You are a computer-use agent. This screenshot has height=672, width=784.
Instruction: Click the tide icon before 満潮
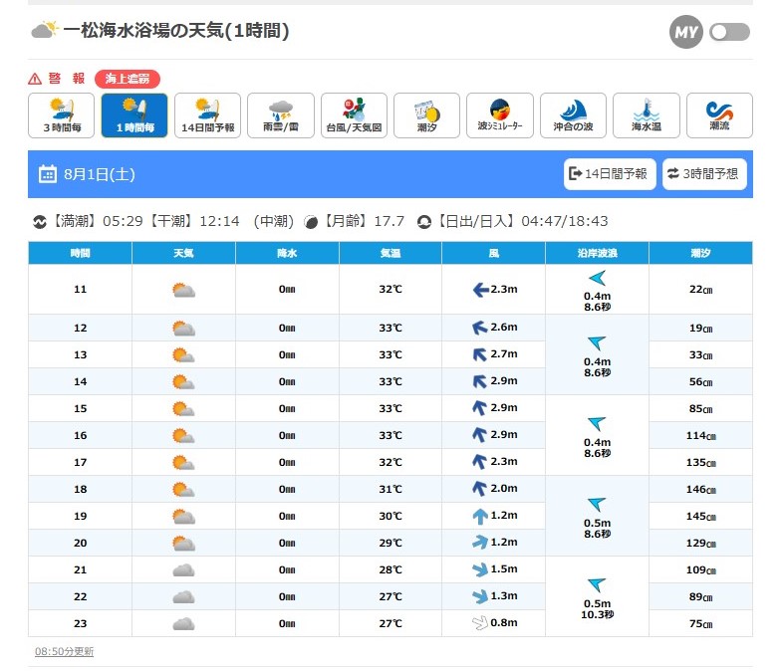pos(40,222)
